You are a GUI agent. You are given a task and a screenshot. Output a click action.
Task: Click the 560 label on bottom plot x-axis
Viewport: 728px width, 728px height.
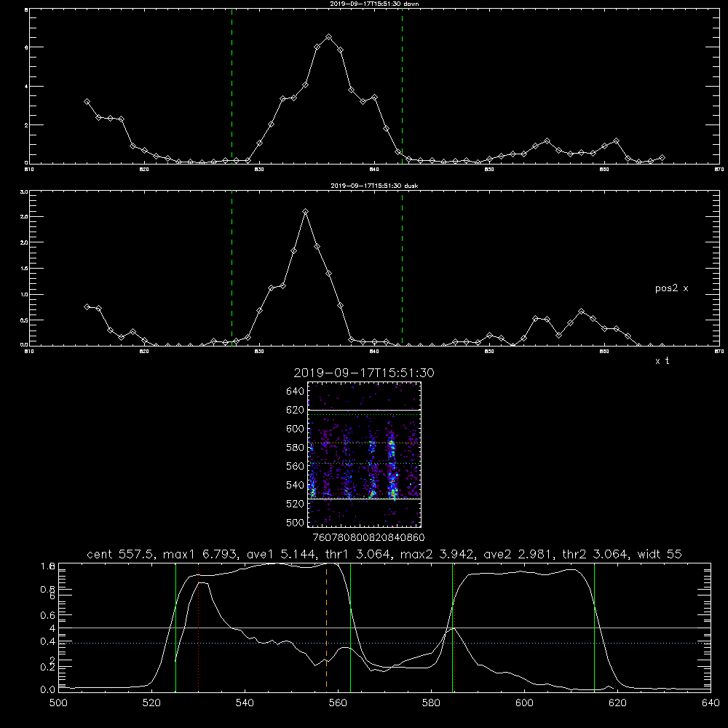(x=338, y=703)
